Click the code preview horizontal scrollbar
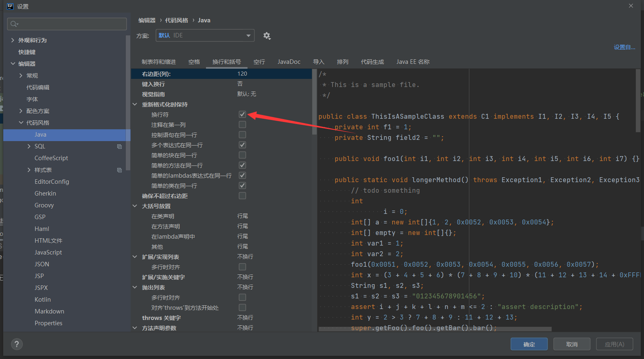Viewport: 644px width, 359px height. tap(435, 329)
